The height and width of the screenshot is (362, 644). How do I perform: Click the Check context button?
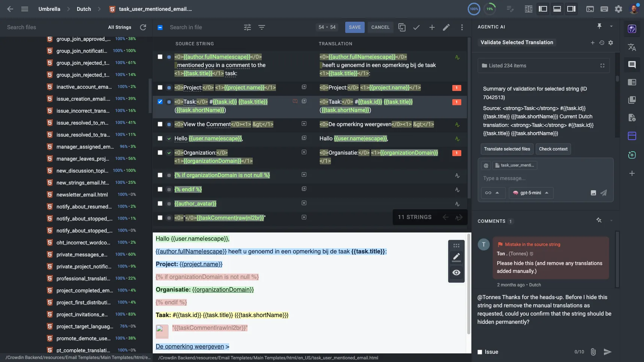[553, 149]
